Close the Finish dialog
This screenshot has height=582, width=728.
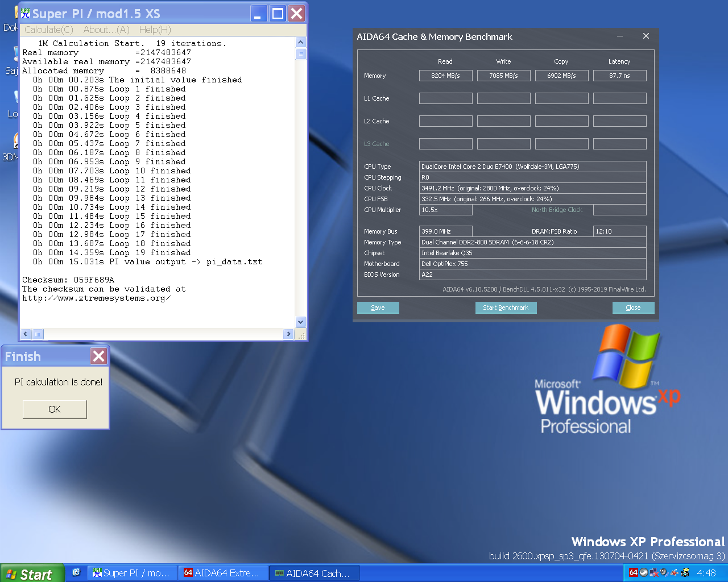pos(98,356)
